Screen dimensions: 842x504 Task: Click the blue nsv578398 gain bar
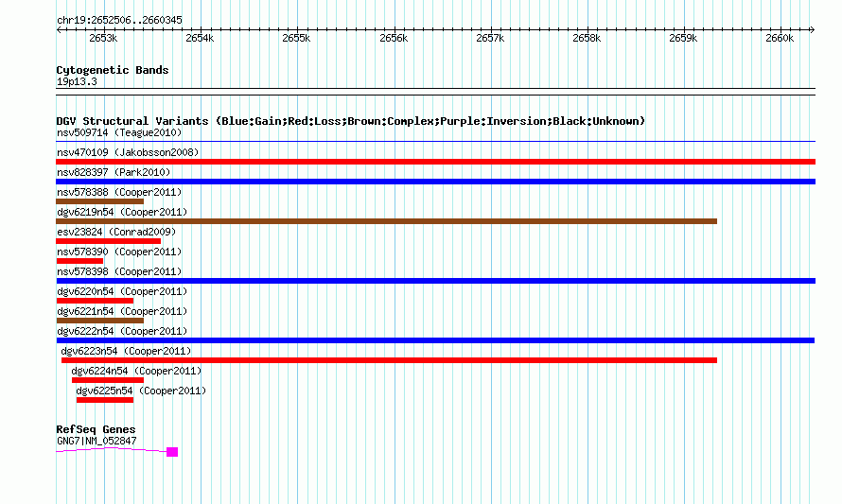click(x=435, y=281)
